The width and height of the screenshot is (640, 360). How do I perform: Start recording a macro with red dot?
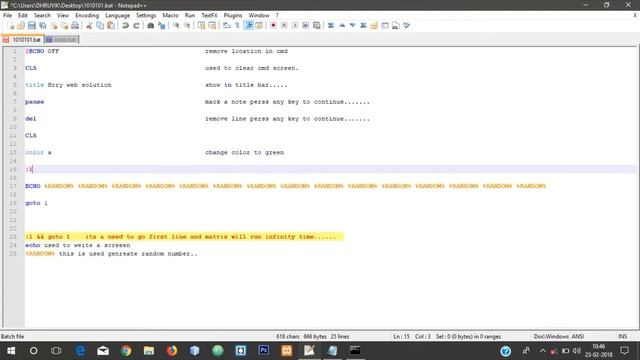pos(273,26)
